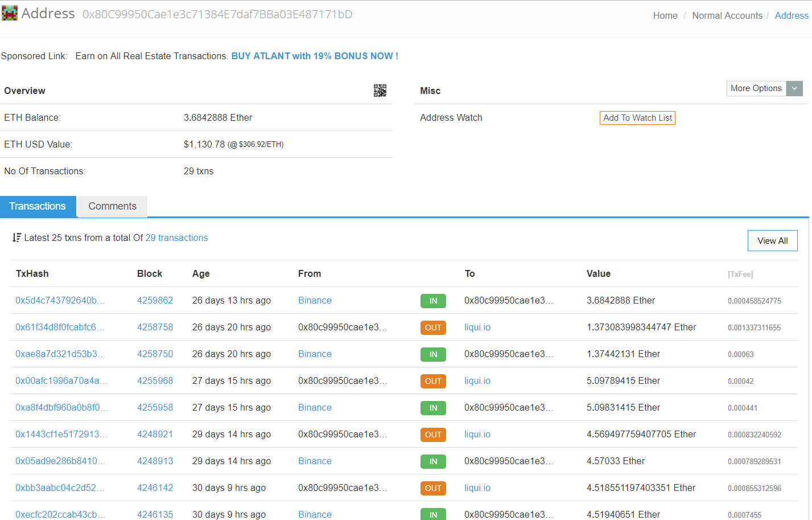812x520 pixels.
Task: Open Normal Accounts breadcrumb
Action: (x=727, y=15)
